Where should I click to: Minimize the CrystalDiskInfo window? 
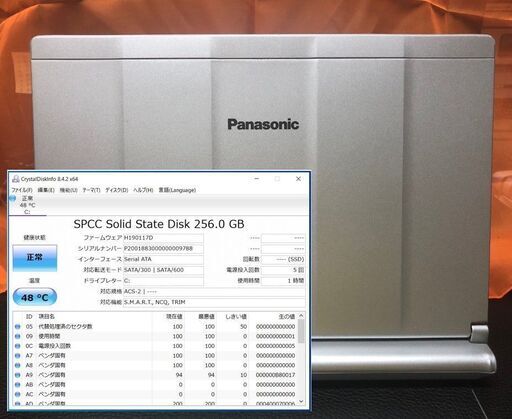point(257,179)
